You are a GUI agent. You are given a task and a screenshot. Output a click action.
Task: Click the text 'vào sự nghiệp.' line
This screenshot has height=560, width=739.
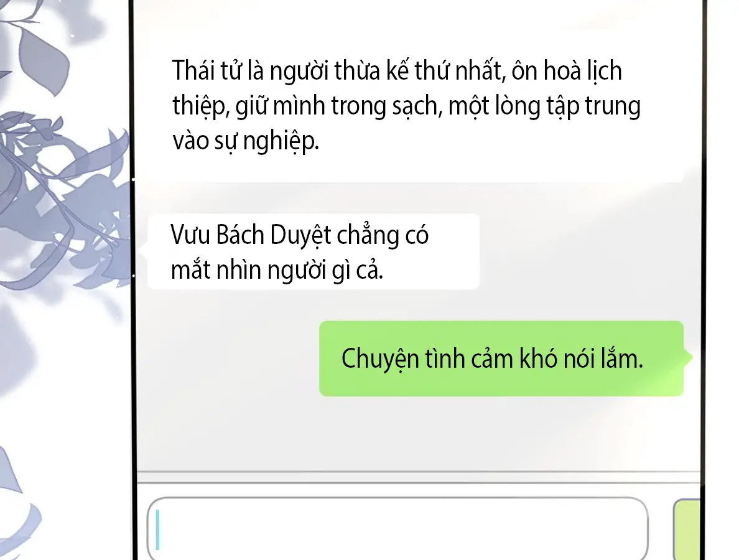[246, 141]
